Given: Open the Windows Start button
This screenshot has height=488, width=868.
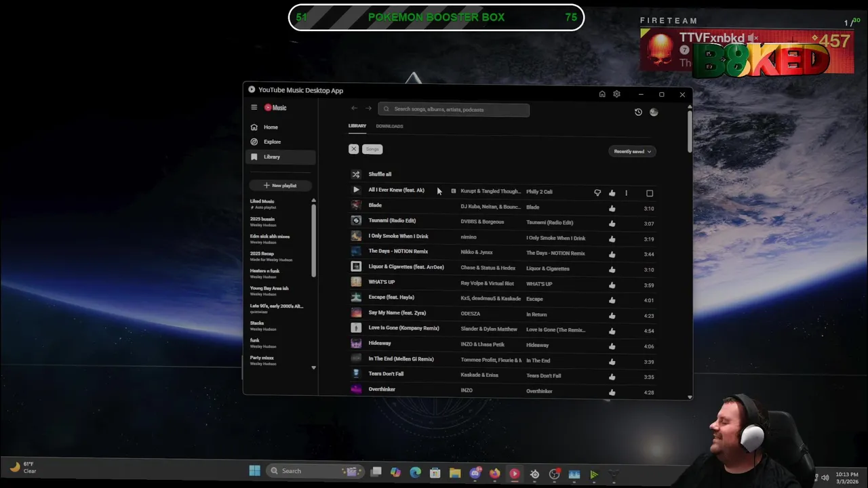Looking at the screenshot, I should 255,471.
